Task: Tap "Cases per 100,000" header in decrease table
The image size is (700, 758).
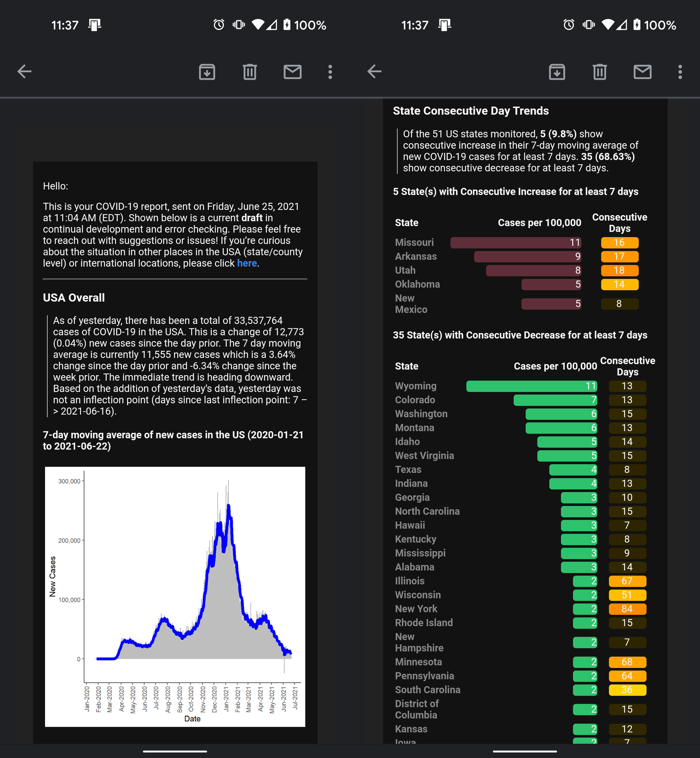Action: pyautogui.click(x=555, y=366)
